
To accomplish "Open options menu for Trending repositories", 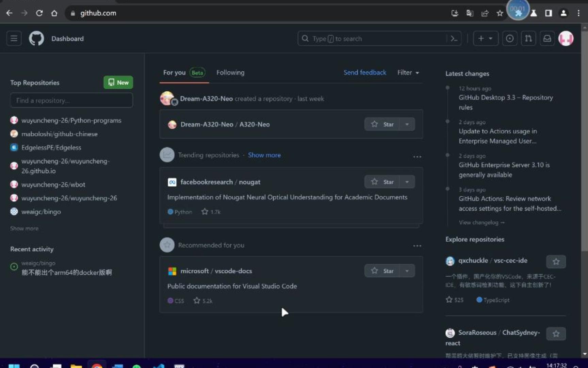I will (417, 156).
